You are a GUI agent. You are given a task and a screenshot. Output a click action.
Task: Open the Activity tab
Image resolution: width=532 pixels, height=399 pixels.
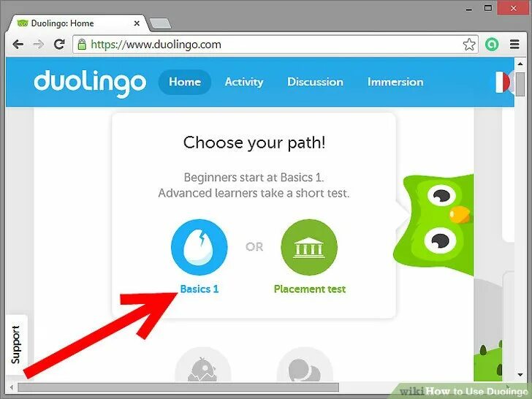244,82
